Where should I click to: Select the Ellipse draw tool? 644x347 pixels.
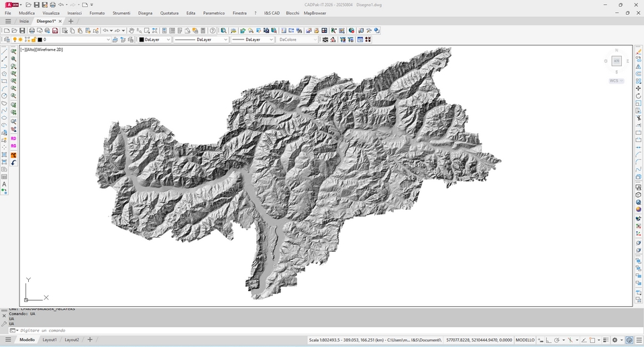[5, 118]
